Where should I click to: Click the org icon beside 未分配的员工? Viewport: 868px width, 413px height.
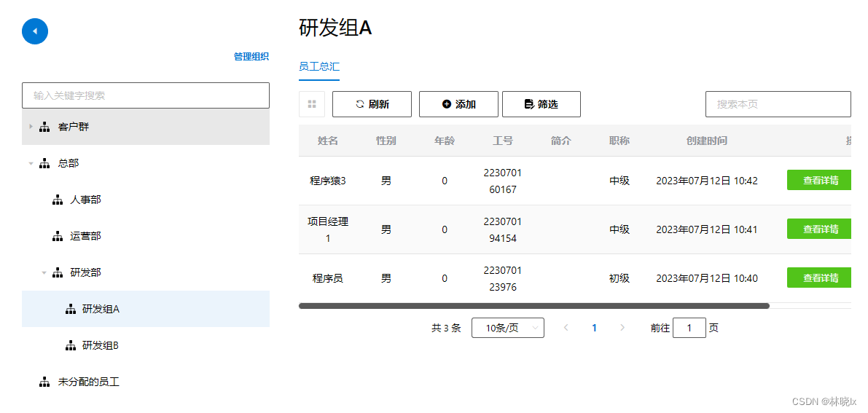pyautogui.click(x=45, y=382)
